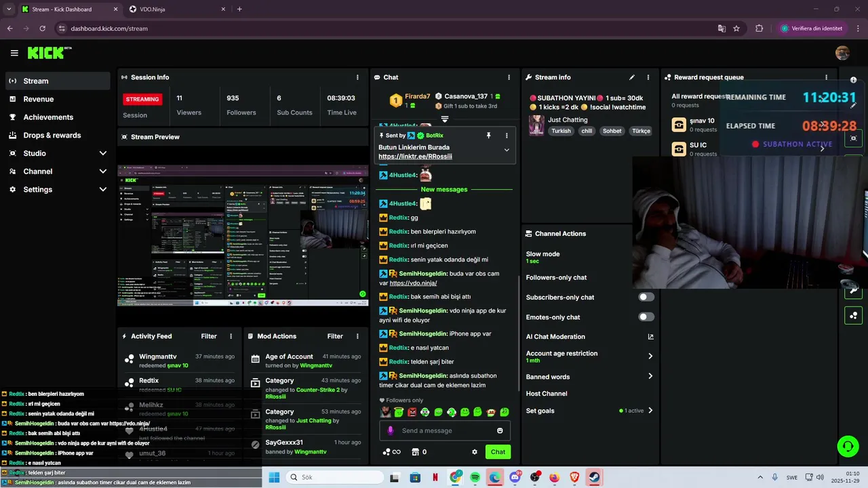The image size is (868, 488).
Task: Open the Stream page in the sidebar
Action: 58,81
